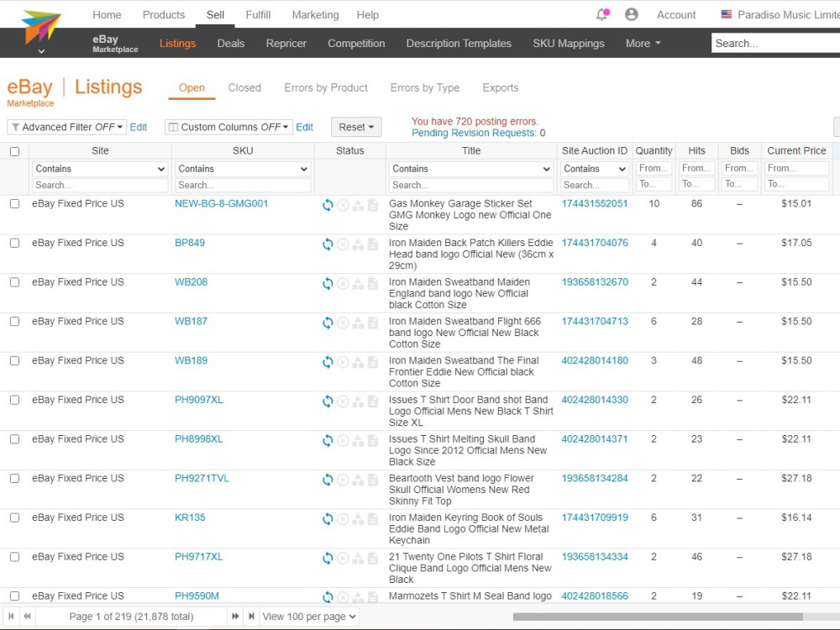This screenshot has width=840, height=630.
Task: Check the box for SKU WB189
Action: (15, 360)
